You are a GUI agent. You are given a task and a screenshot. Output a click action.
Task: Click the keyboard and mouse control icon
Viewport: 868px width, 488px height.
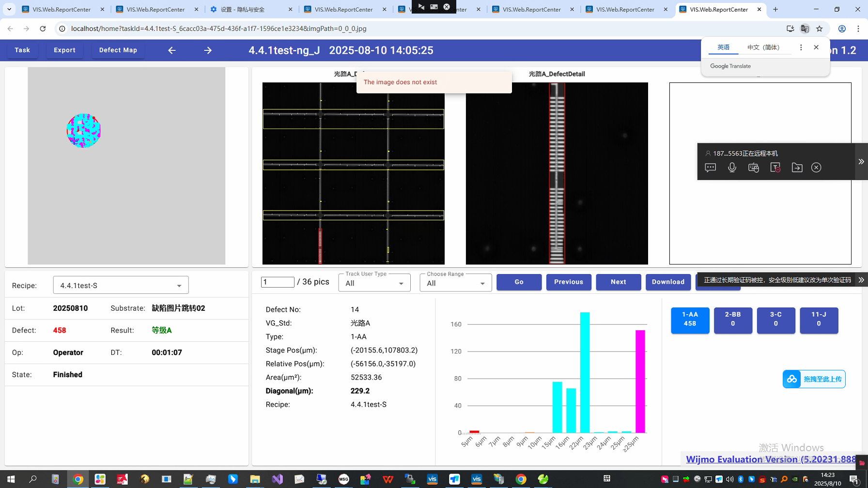753,168
